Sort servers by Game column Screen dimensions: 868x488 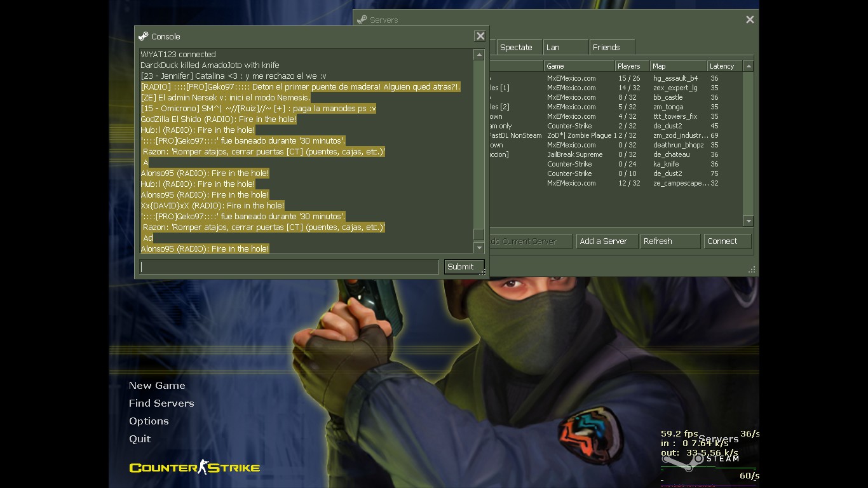pyautogui.click(x=579, y=66)
